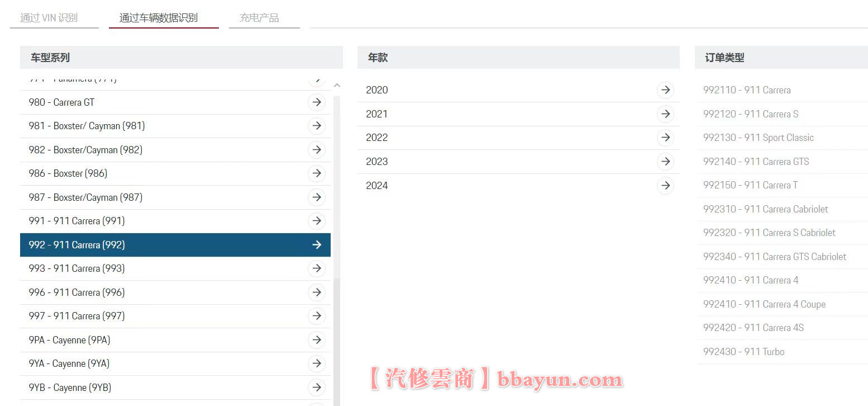Viewport: 868px width, 406px height.
Task: Open year 2021 via its arrow
Action: point(665,114)
